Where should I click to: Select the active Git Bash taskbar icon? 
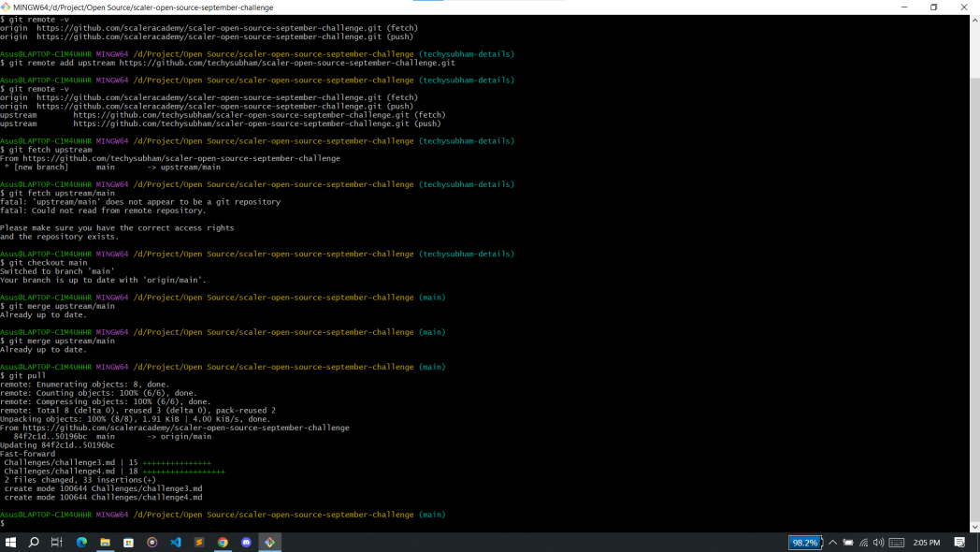pos(269,542)
